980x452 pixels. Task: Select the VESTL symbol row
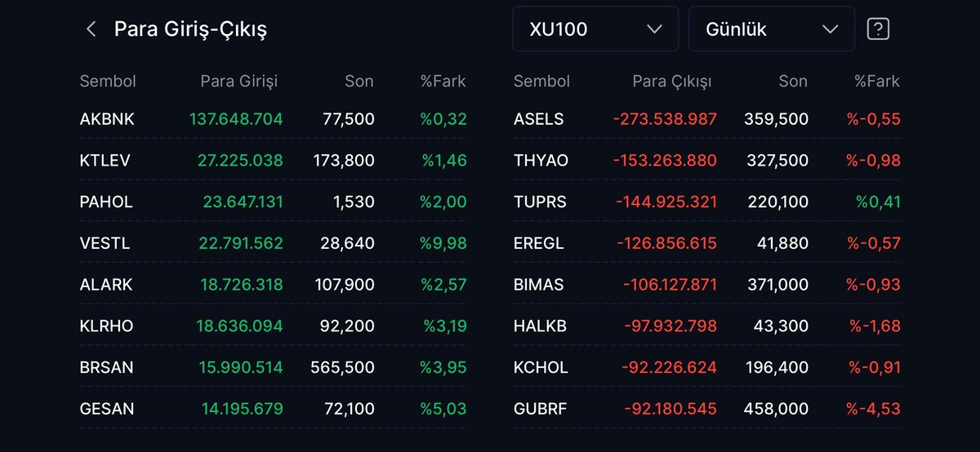tap(274, 243)
